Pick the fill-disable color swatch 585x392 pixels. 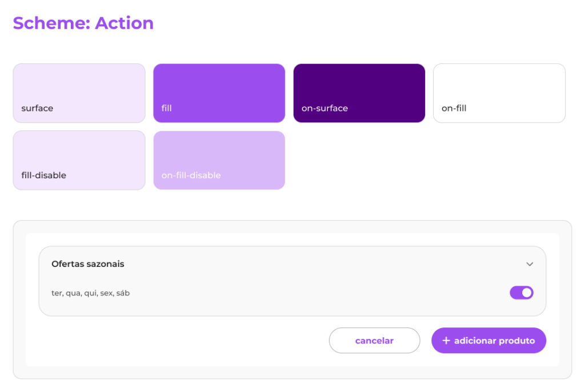pos(79,153)
